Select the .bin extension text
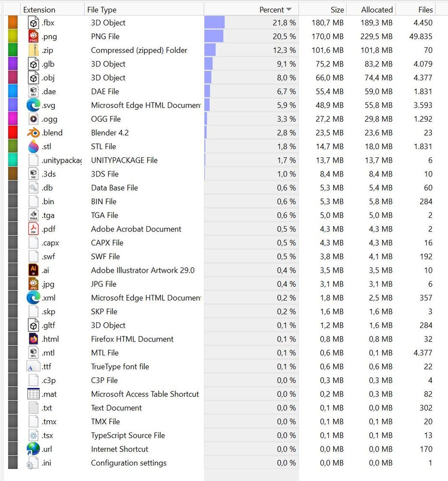This screenshot has height=481, width=448. [x=48, y=202]
